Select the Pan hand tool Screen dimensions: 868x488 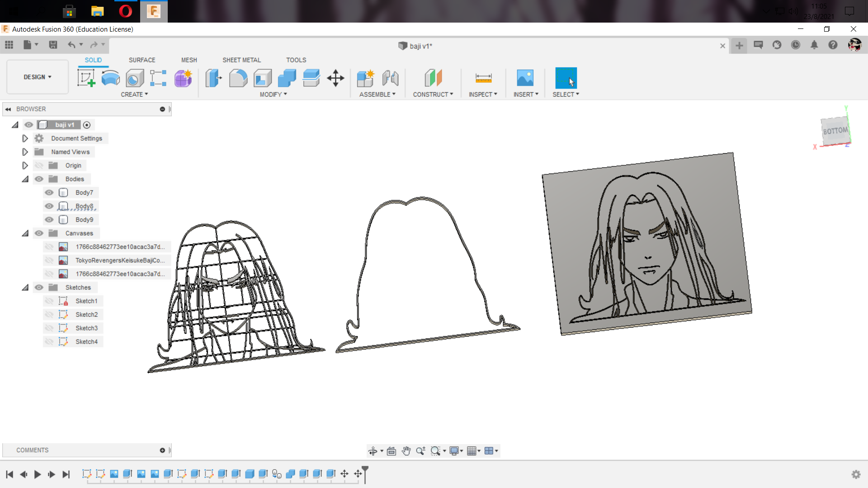[x=406, y=451]
